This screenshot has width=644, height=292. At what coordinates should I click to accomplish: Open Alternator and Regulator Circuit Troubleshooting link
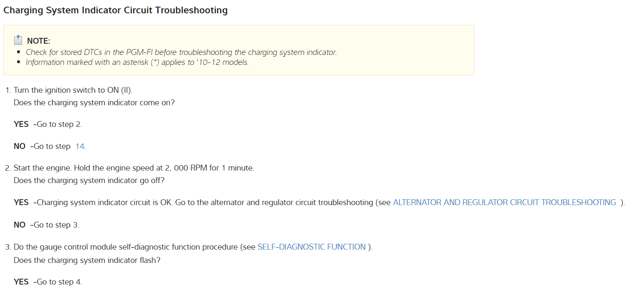504,203
